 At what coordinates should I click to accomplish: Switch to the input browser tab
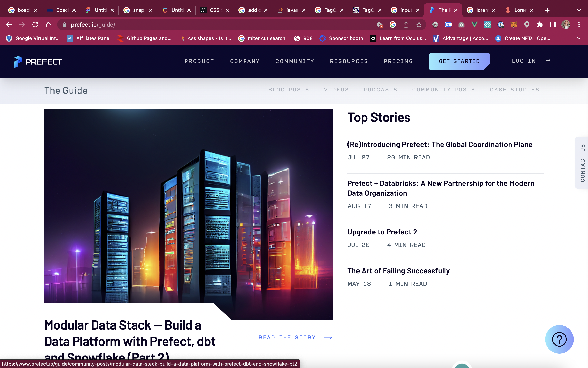tap(405, 10)
